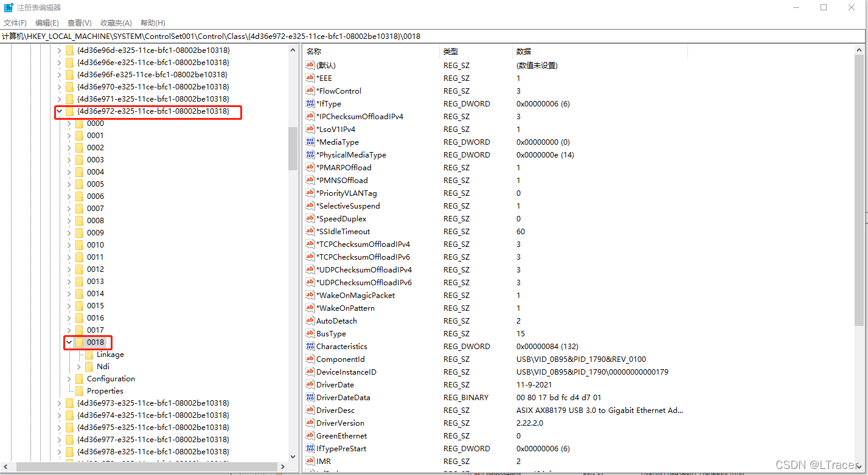This screenshot has height=475, width=868.
Task: Expand the 0010 subkey
Action: point(69,244)
